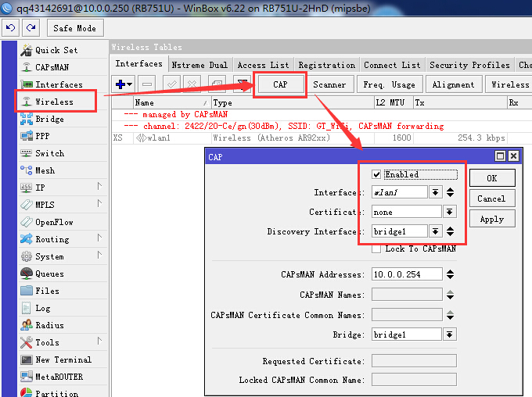The height and width of the screenshot is (397, 532).
Task: Click the Comment toolbar icon
Action: pos(217,84)
